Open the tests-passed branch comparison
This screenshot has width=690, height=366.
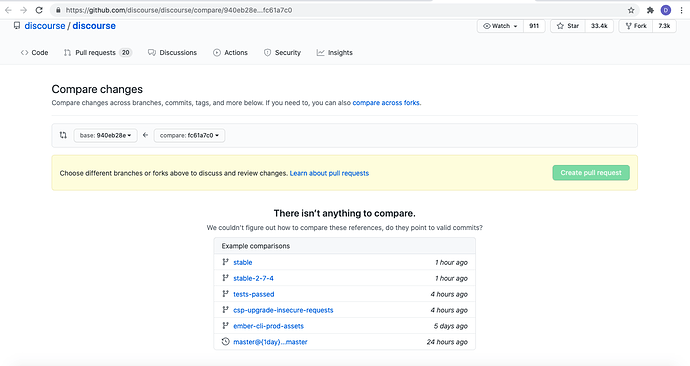click(x=253, y=294)
